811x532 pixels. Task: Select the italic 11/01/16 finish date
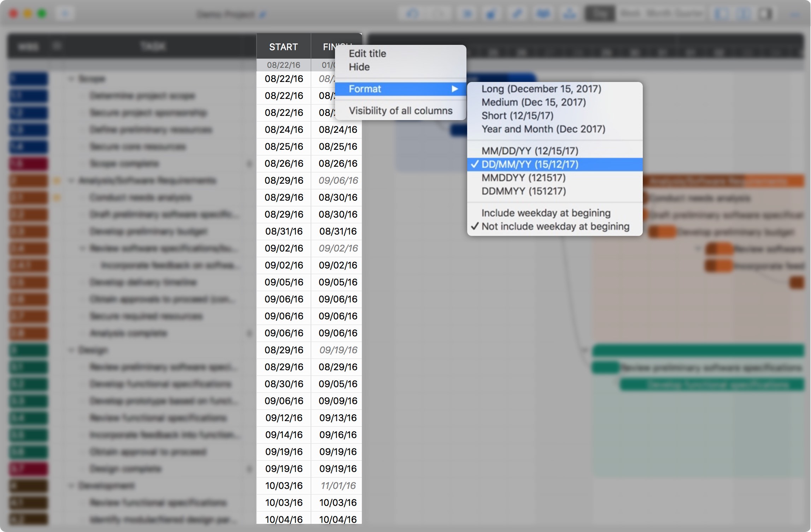tap(338, 486)
